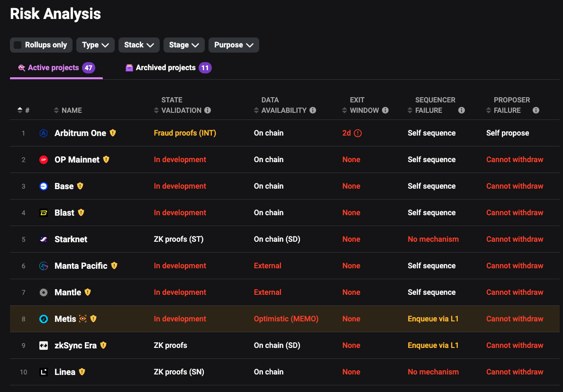Screen dimensions: 563x392
Task: Sort rows by the # column
Action: pyautogui.click(x=23, y=110)
